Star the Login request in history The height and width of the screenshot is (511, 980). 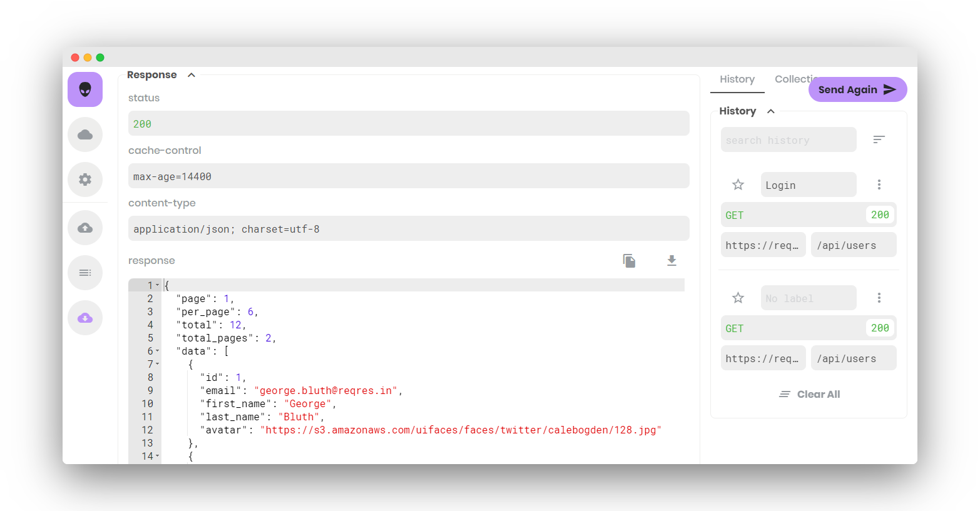pos(738,185)
